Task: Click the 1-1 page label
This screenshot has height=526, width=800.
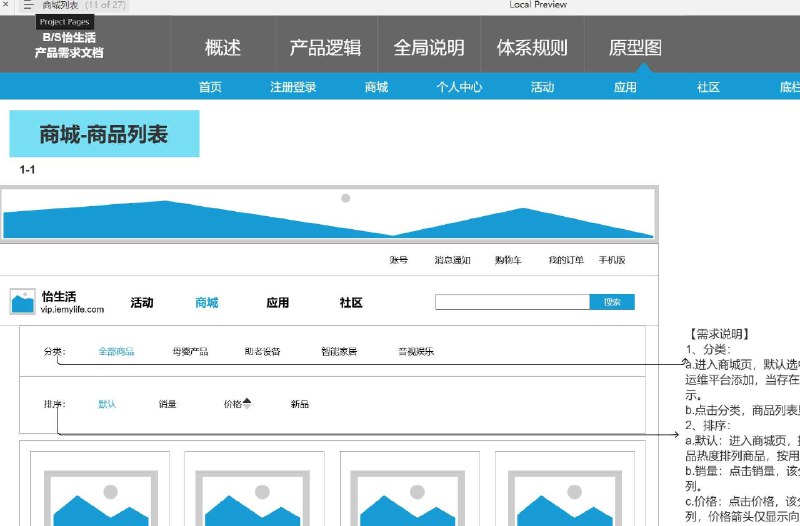Action: pos(27,169)
